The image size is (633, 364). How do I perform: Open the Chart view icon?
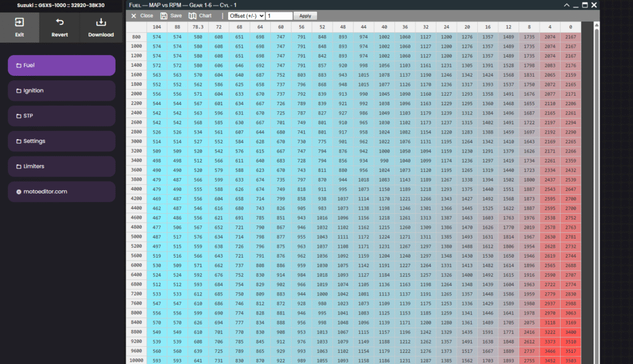pyautogui.click(x=193, y=15)
